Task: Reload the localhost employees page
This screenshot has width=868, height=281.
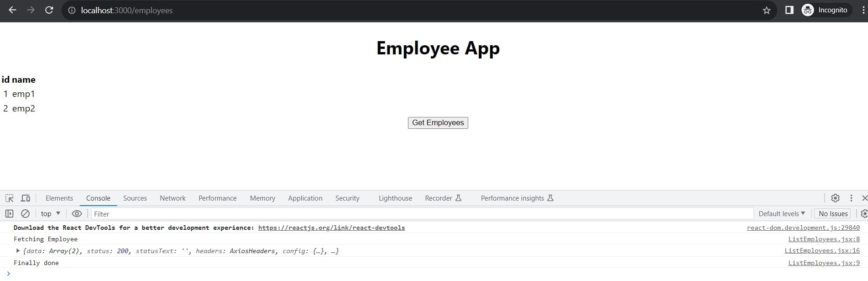Action: 49,10
